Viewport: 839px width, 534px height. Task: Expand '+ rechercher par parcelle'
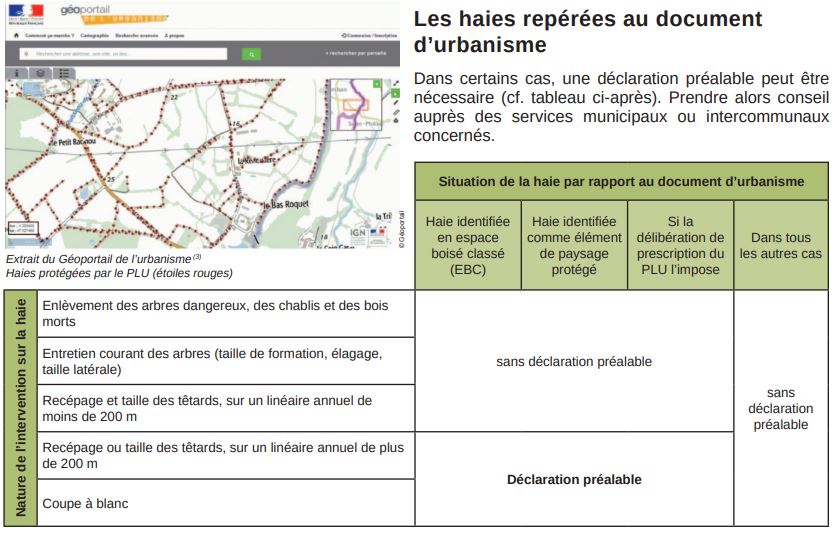click(x=354, y=52)
